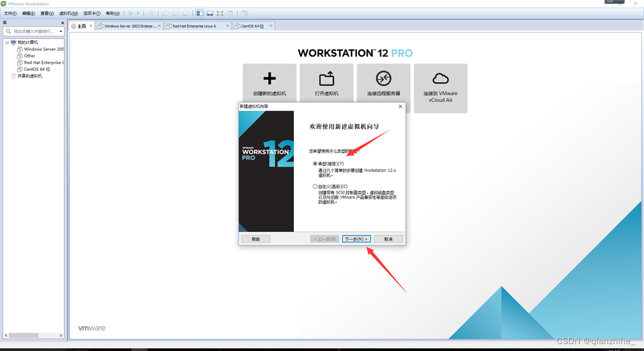This screenshot has height=351, width=644.
Task: Select CentOS 64 位 in the library tree
Action: pyautogui.click(x=37, y=70)
